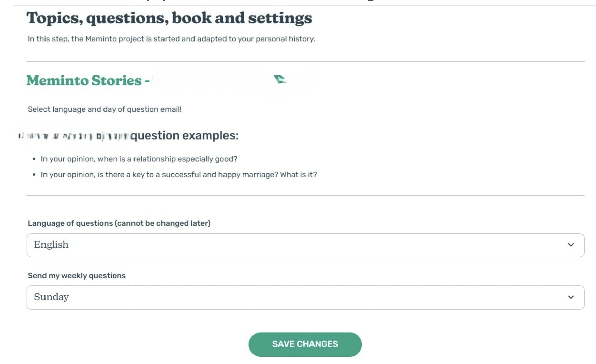This screenshot has width=596, height=364.
Task: Click the SAVE CHANGES button
Action: [305, 344]
